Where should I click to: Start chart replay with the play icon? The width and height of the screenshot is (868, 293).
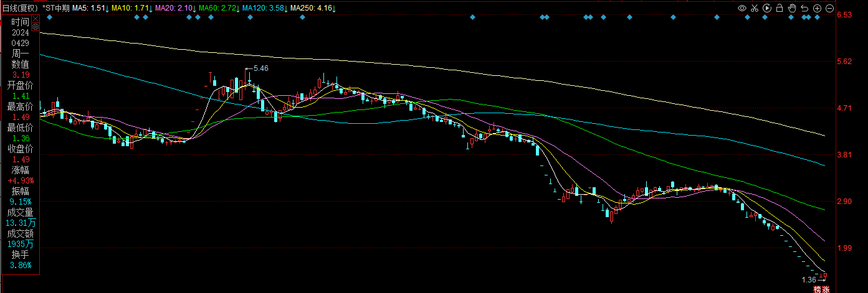click(767, 8)
